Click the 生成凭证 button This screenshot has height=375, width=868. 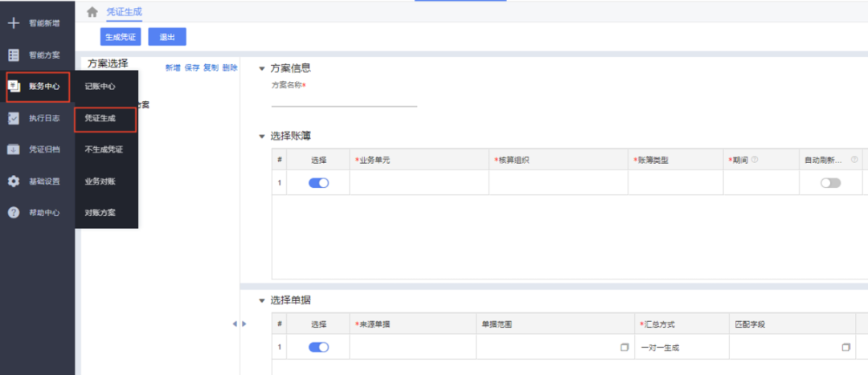click(120, 37)
